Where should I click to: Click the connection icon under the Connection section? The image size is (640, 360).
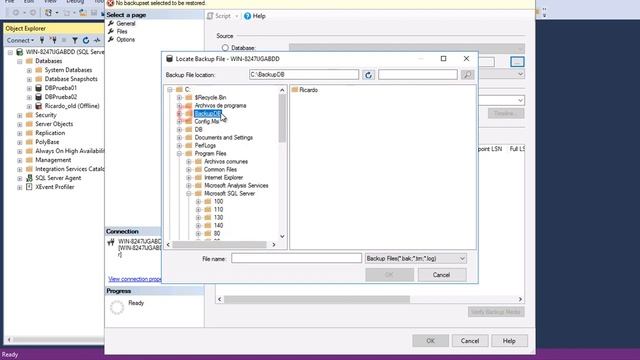(111, 242)
